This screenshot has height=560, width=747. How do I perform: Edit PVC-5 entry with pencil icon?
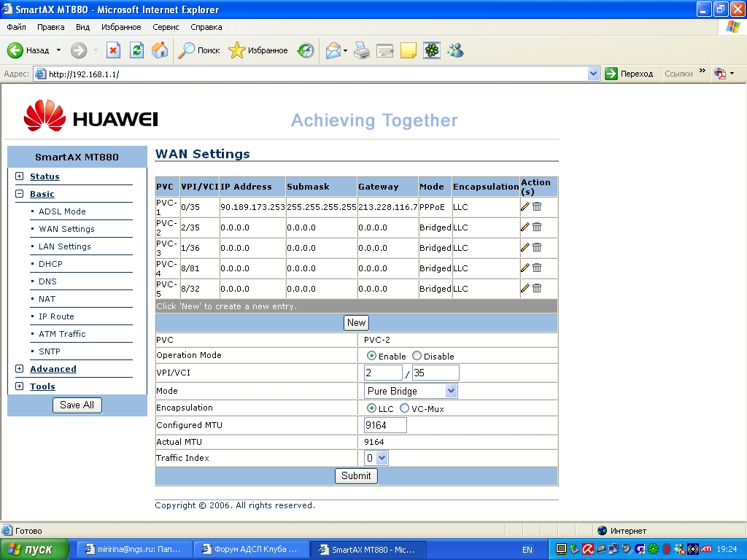coord(525,289)
